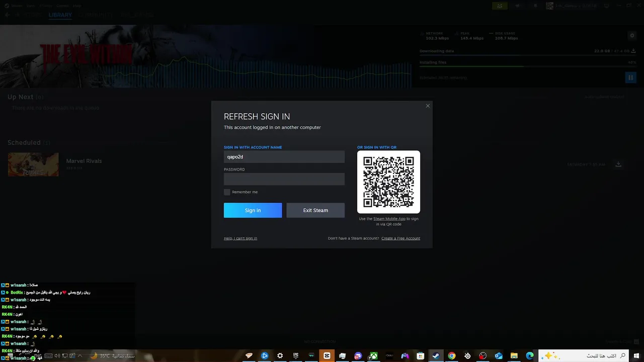Click the Installing files progress bar

click(x=528, y=66)
